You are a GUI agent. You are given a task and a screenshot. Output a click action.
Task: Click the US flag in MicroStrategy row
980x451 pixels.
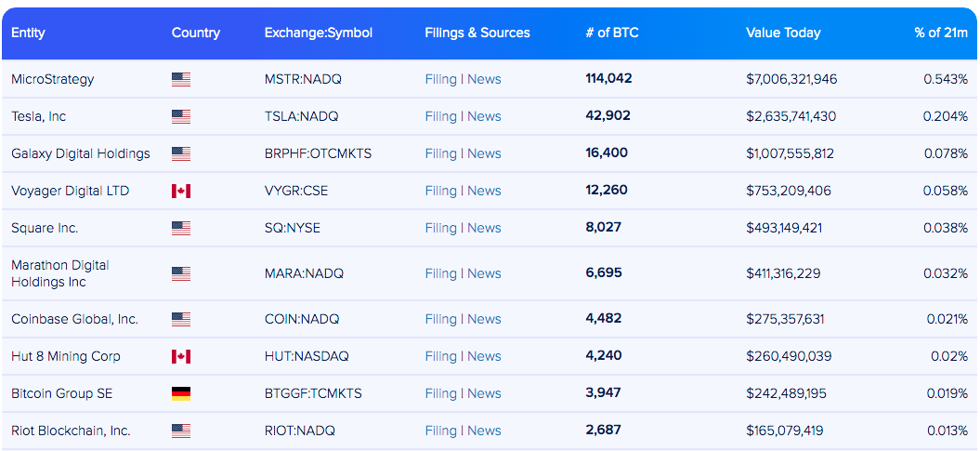(180, 79)
